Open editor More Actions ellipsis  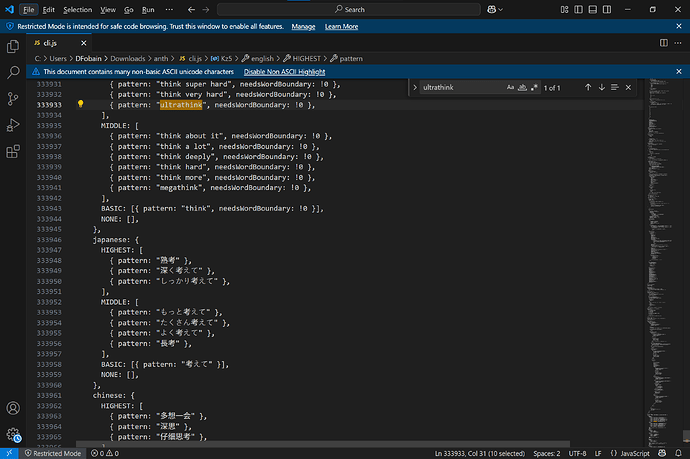click(x=678, y=43)
